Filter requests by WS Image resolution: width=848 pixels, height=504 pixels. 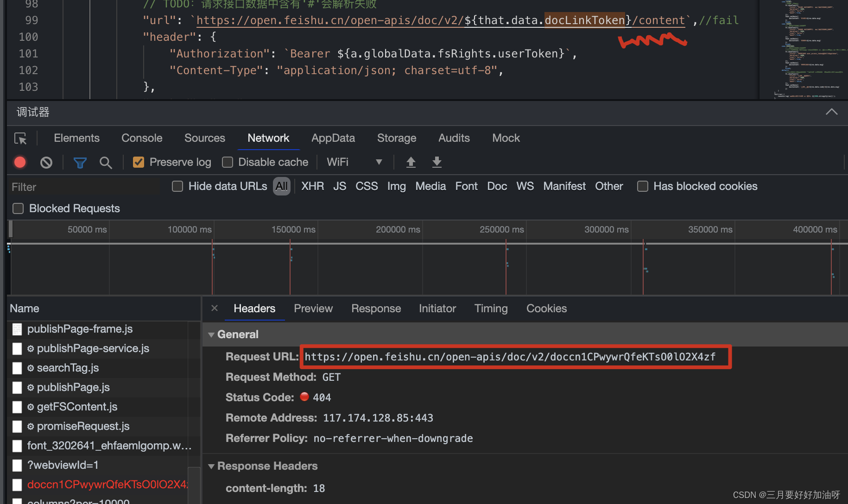tap(525, 186)
